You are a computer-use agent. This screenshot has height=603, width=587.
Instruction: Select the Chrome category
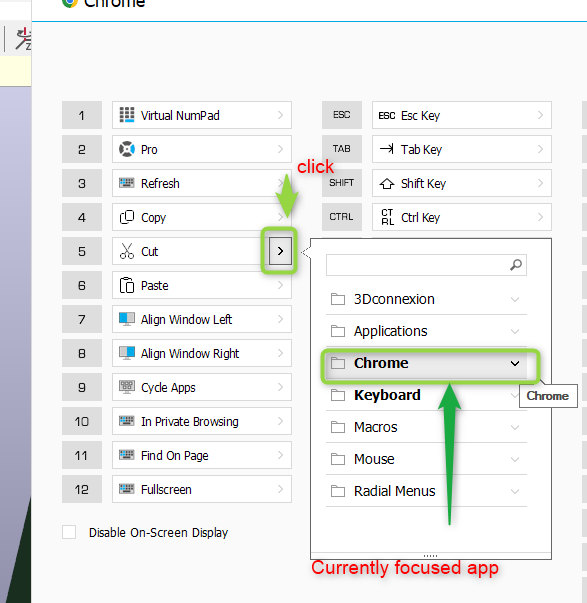pos(426,363)
